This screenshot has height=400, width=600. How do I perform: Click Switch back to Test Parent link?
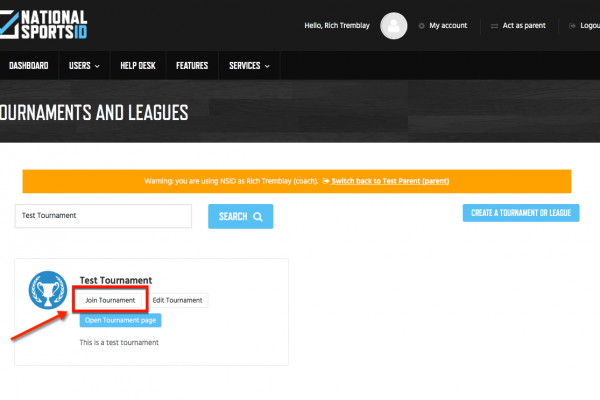pos(390,181)
